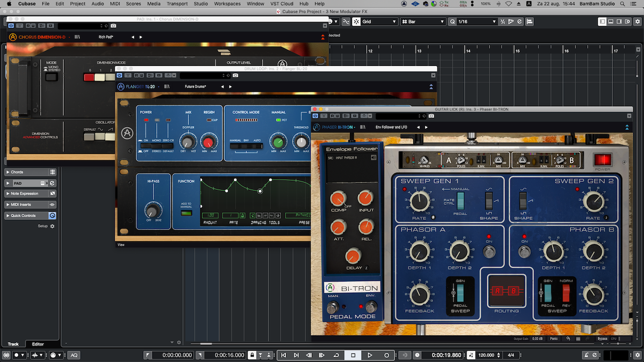
Task: Open the Workspaces menu
Action: click(227, 4)
